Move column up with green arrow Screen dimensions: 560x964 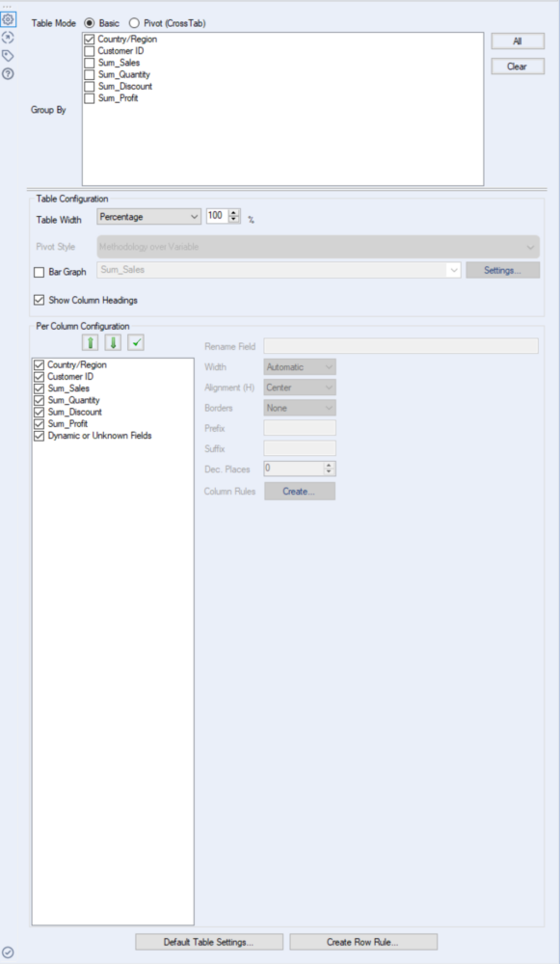pos(91,342)
